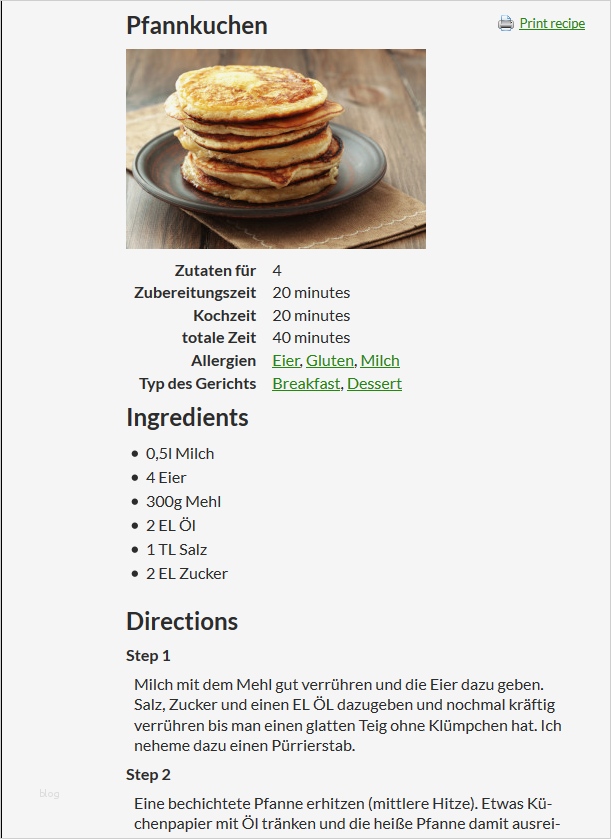Click the 0,5l Milch ingredient

click(x=180, y=453)
